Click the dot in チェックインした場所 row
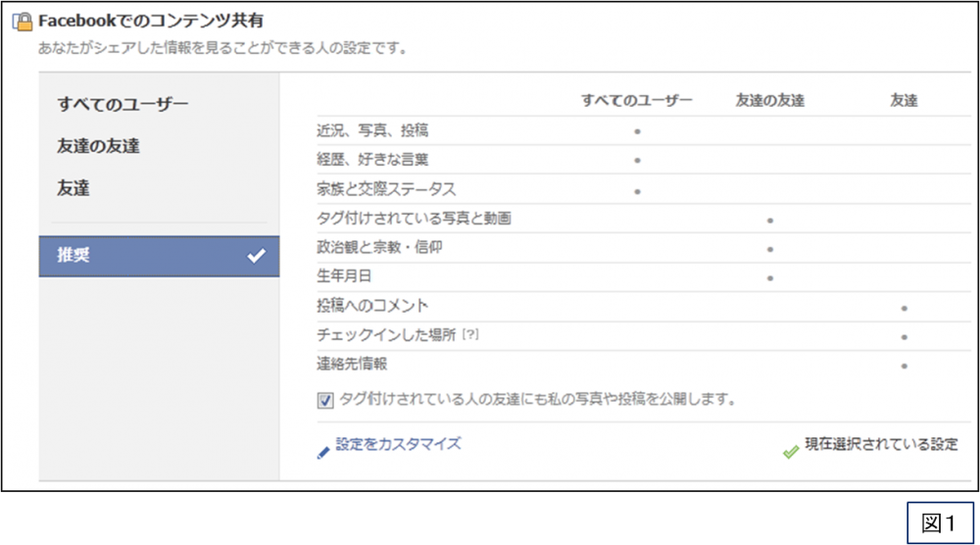The width and height of the screenshot is (980, 545). pos(904,337)
